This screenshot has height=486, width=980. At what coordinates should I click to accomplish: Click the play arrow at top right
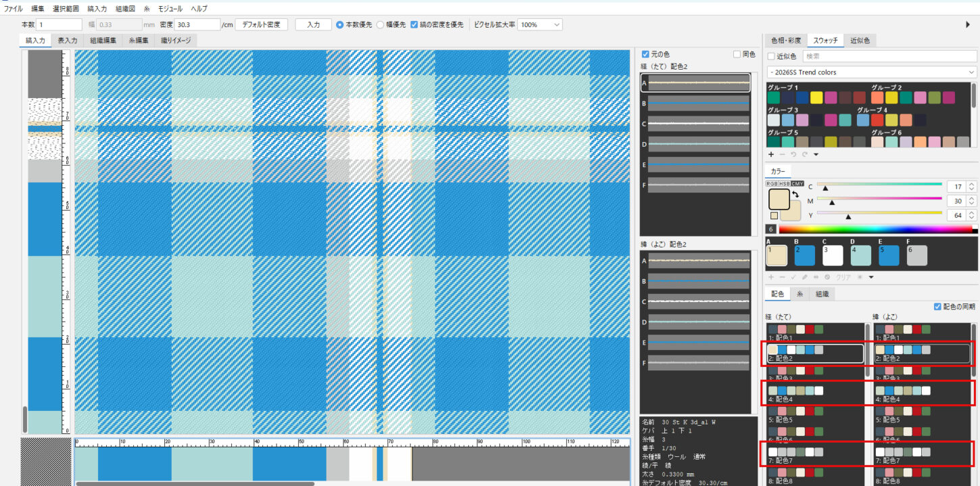tap(968, 24)
